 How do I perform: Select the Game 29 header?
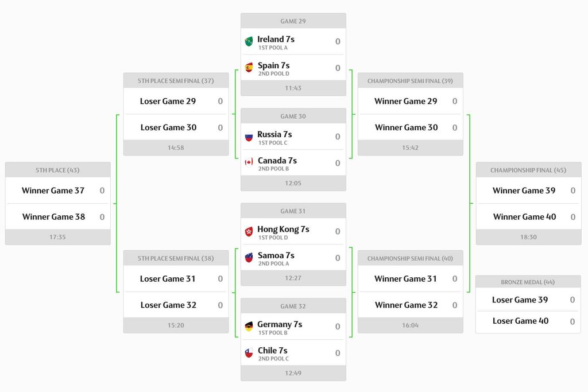tap(293, 21)
